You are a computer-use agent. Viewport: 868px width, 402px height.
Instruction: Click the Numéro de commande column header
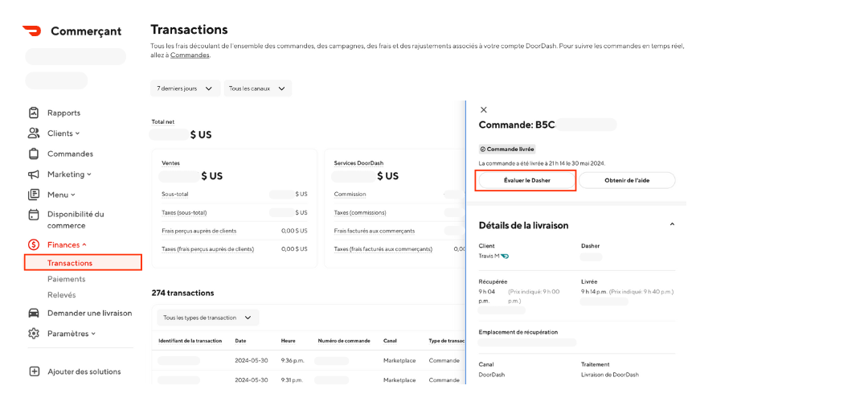coord(344,341)
